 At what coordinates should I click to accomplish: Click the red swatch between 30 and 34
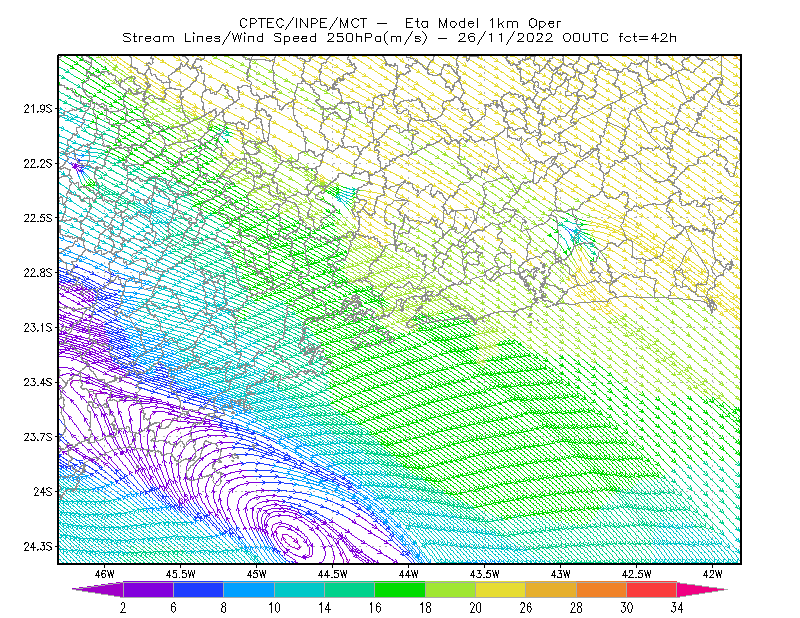(652, 589)
